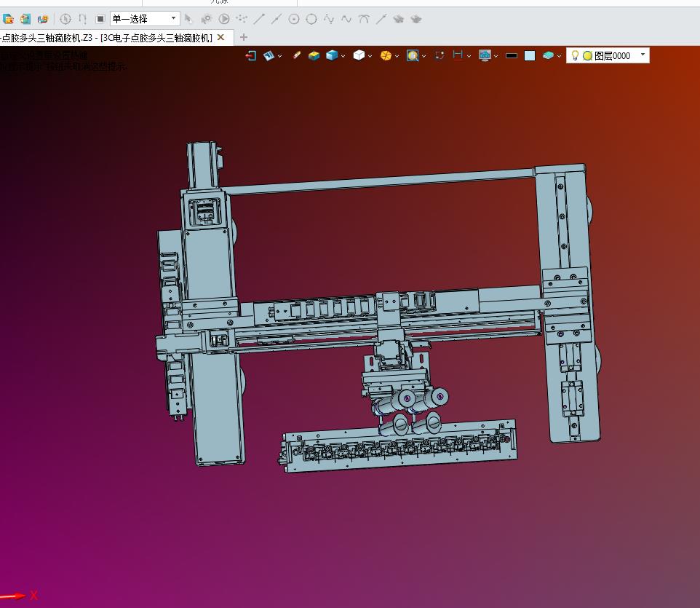Image resolution: width=700 pixels, height=608 pixels.
Task: Expand the section view options arrow
Action: click(280, 56)
